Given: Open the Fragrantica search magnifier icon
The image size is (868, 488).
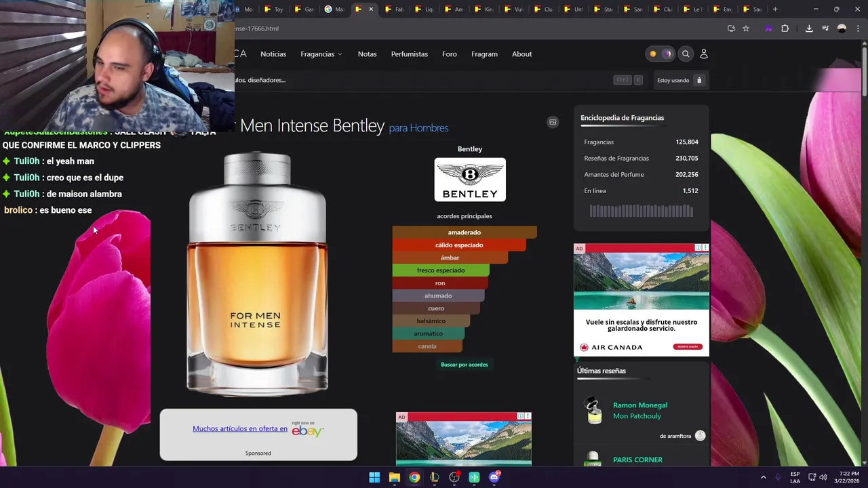Looking at the screenshot, I should pos(686,54).
